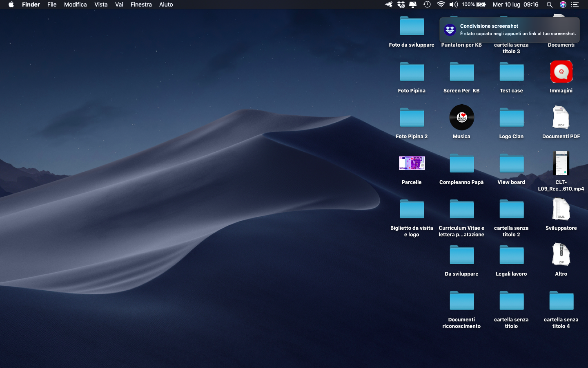This screenshot has height=368, width=588.
Task: Open the Finestra menu
Action: pos(141,4)
